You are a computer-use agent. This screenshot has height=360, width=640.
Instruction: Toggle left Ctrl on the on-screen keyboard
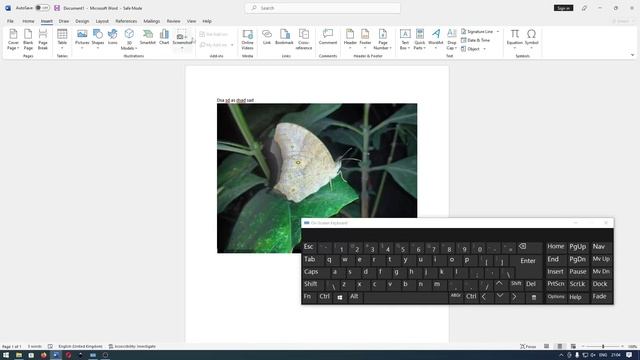pos(324,297)
